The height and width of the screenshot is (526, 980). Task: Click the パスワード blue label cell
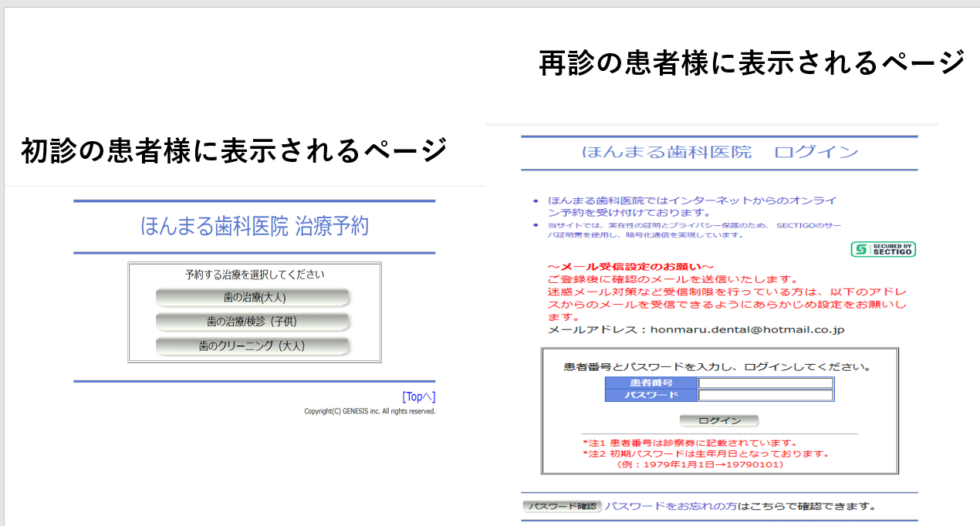[x=651, y=396]
